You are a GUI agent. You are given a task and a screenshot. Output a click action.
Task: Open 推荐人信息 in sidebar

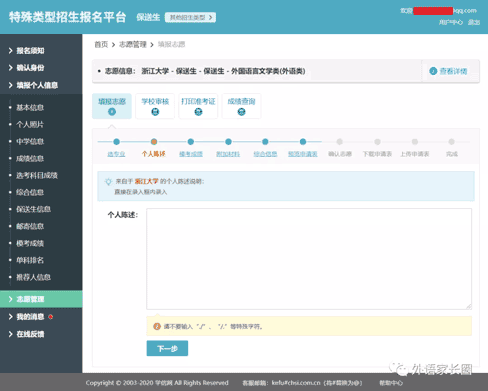click(x=33, y=277)
